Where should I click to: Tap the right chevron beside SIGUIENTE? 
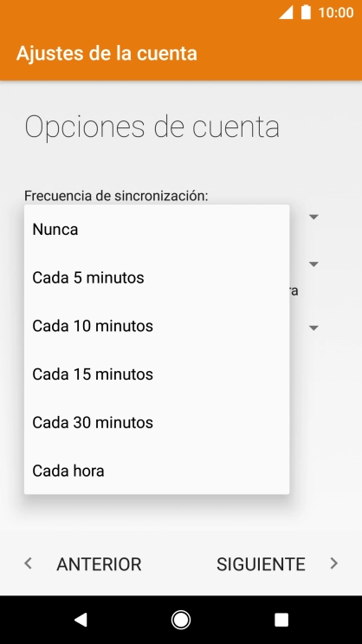point(334,563)
